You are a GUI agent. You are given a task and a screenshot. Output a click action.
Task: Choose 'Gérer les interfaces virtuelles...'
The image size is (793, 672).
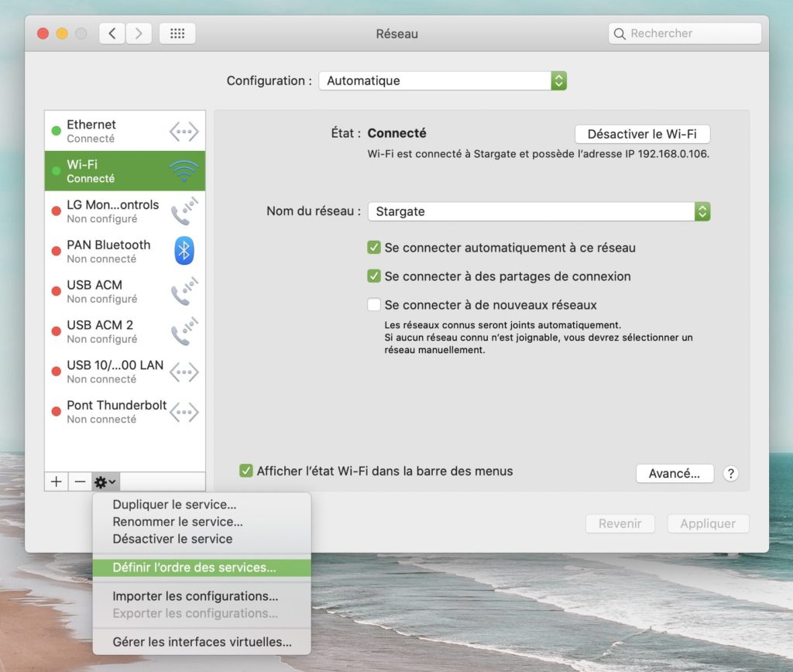[x=202, y=642]
